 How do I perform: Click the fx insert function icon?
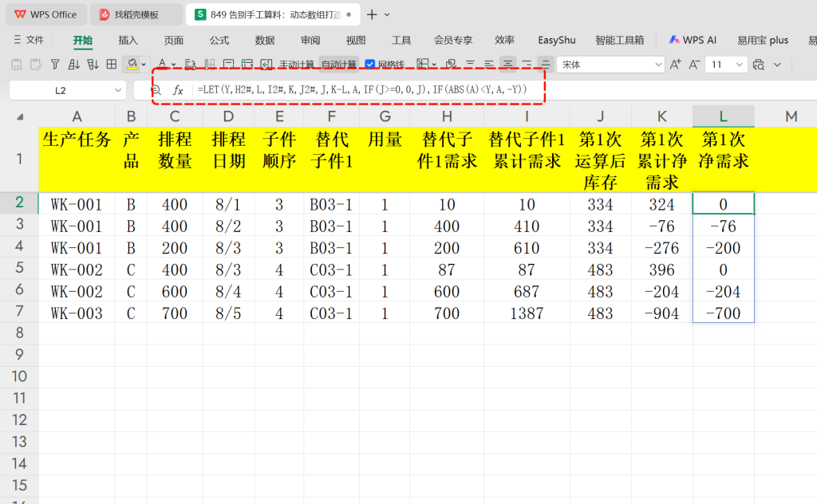178,90
